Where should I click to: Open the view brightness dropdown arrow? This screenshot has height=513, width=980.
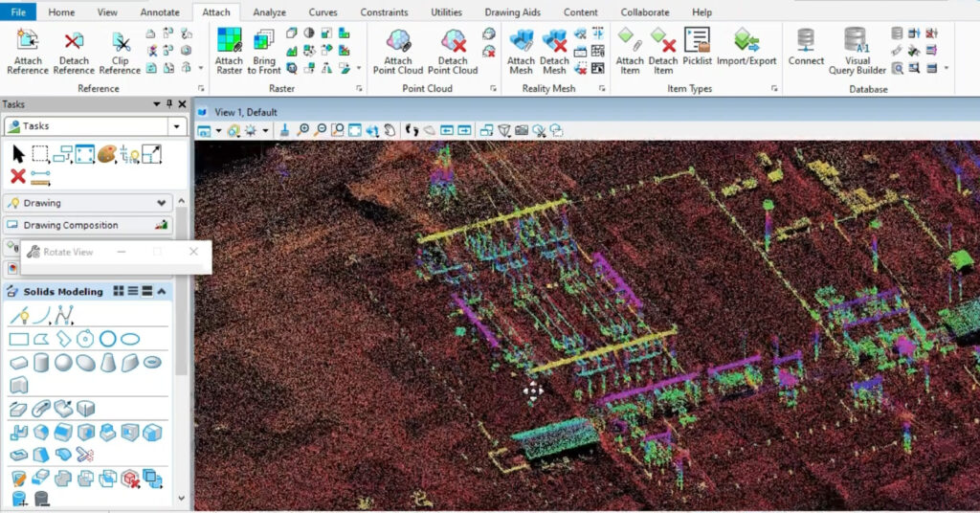(x=265, y=130)
